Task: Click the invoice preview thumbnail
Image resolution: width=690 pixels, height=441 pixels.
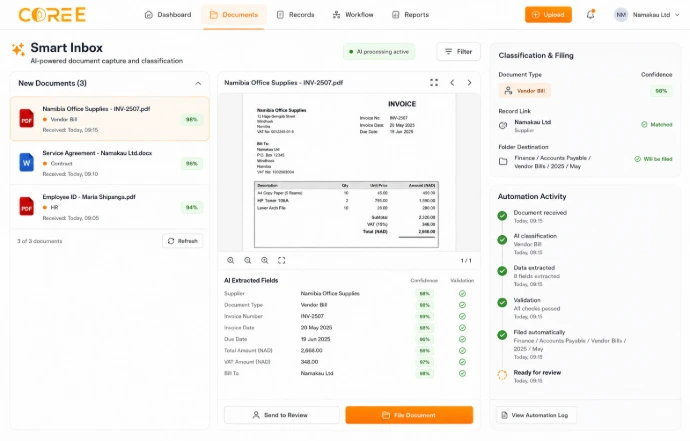Action: click(x=349, y=172)
